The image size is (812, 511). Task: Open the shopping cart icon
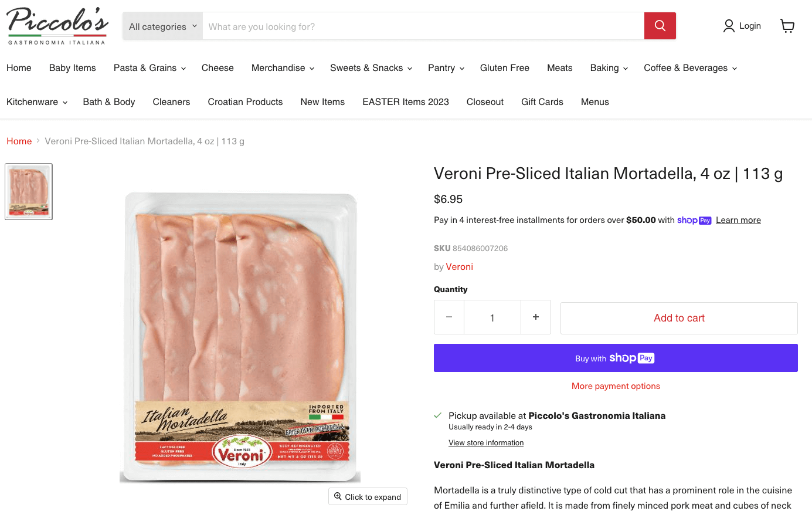pyautogui.click(x=787, y=26)
